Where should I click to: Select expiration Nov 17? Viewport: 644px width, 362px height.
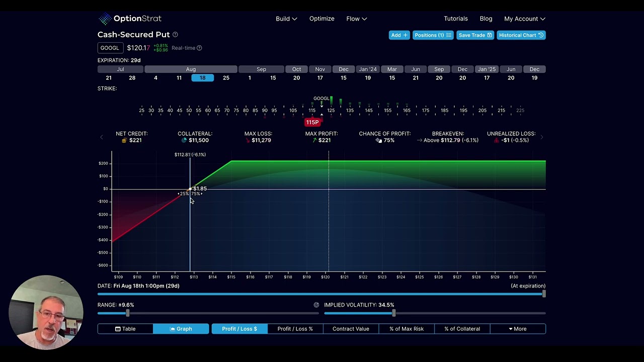[320, 78]
